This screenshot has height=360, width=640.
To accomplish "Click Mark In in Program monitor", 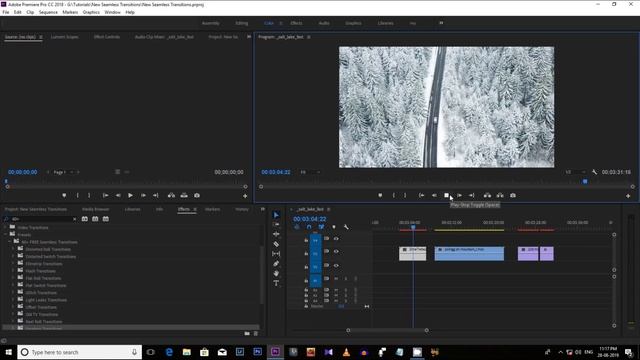I will [x=393, y=196].
